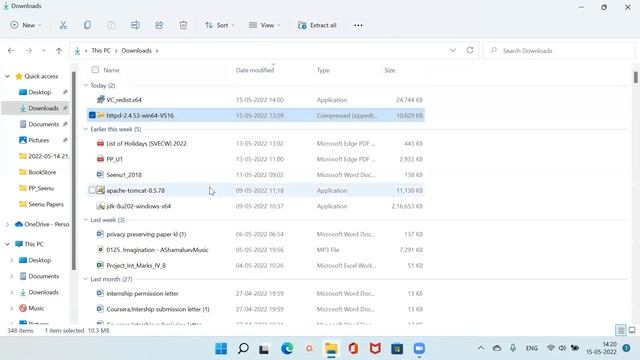Sort by the Size column header
The image size is (640, 360).
[x=390, y=70]
